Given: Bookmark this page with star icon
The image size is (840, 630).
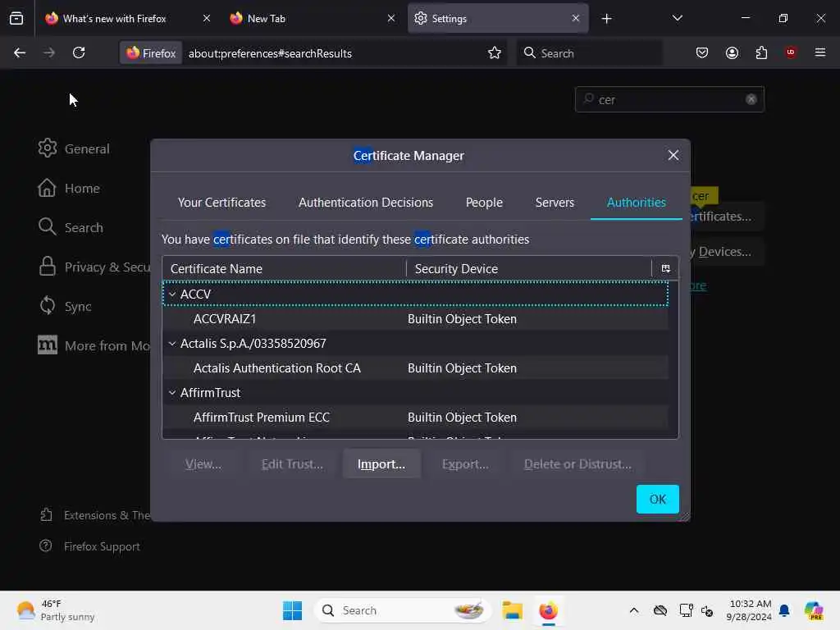Looking at the screenshot, I should [x=494, y=52].
